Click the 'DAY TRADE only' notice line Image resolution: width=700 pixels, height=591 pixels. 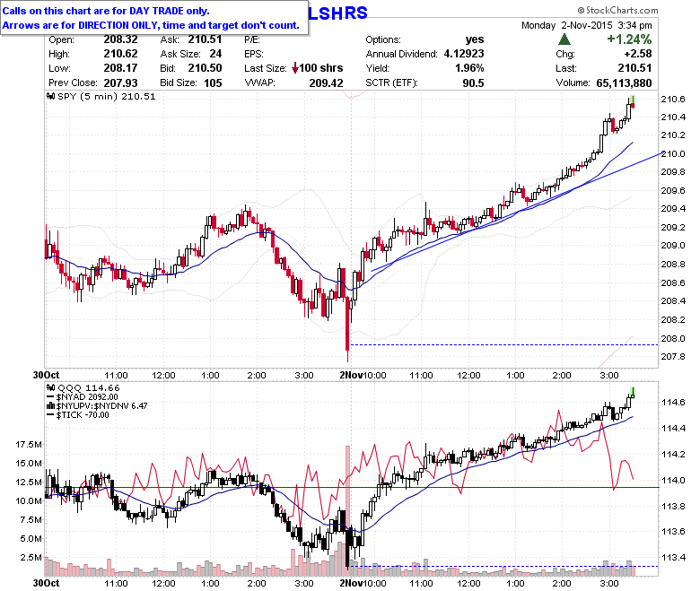click(106, 11)
